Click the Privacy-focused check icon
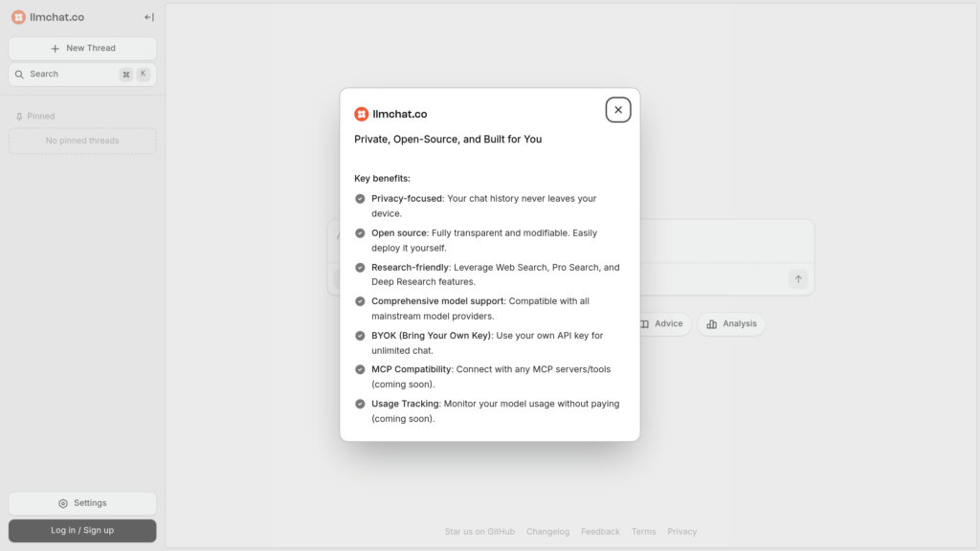 coord(360,199)
